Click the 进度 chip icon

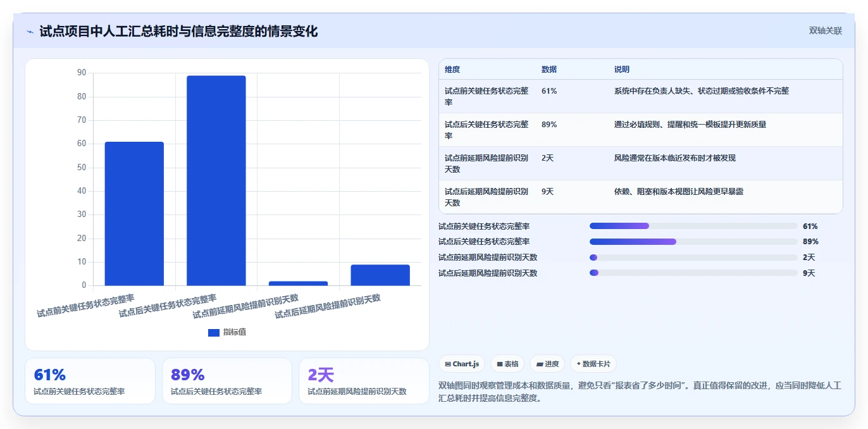539,364
